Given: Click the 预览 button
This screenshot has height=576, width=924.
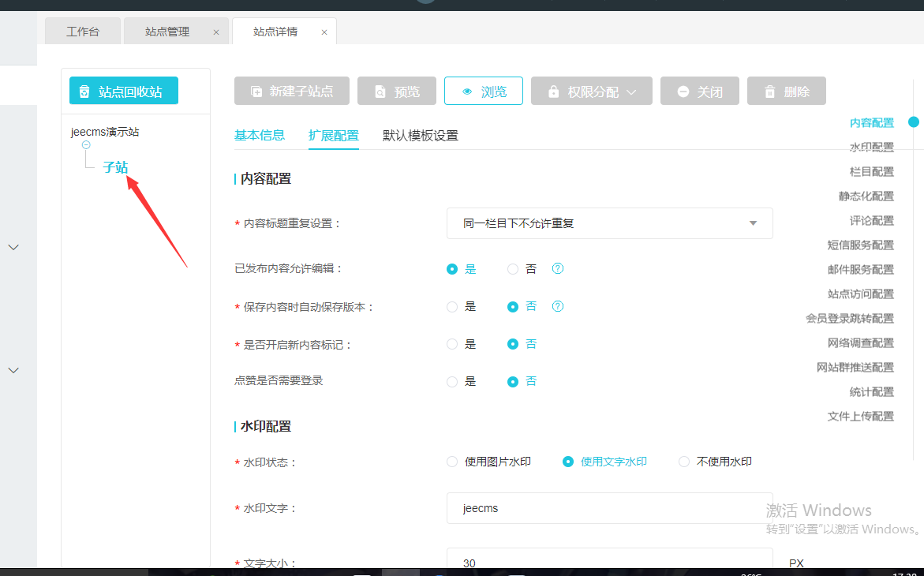Looking at the screenshot, I should 397,92.
